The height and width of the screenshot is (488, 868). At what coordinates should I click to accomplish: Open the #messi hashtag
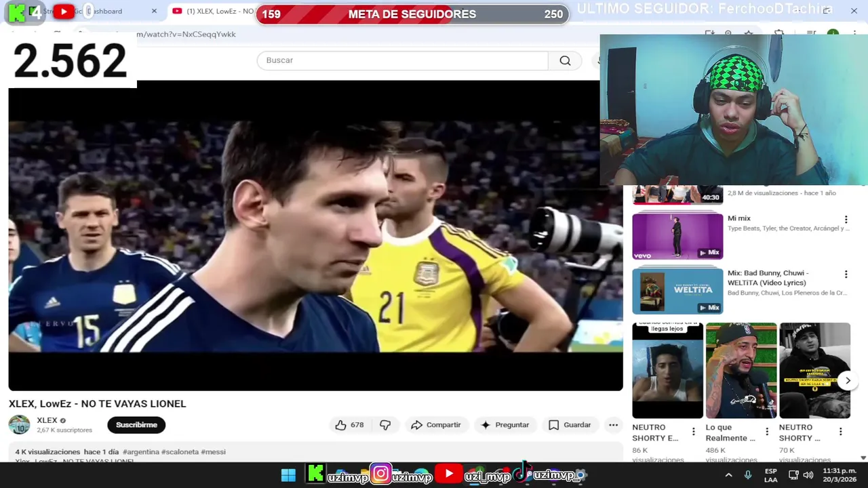tap(213, 452)
